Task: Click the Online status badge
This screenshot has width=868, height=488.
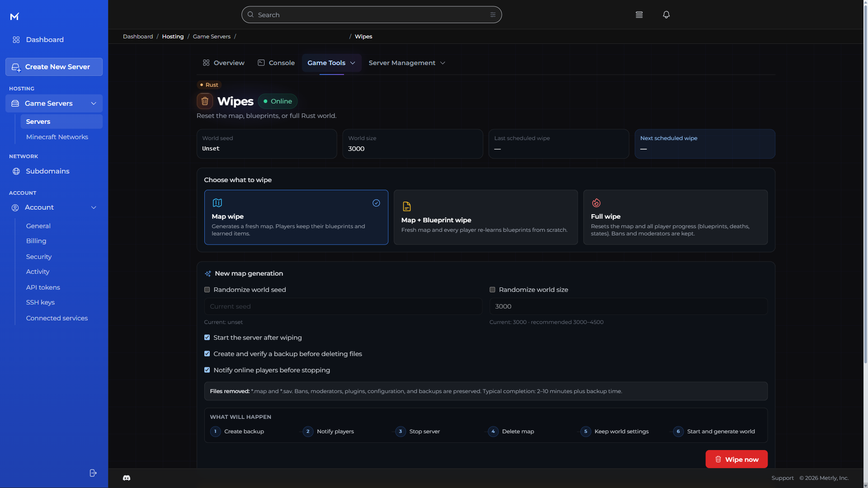Action: 278,101
